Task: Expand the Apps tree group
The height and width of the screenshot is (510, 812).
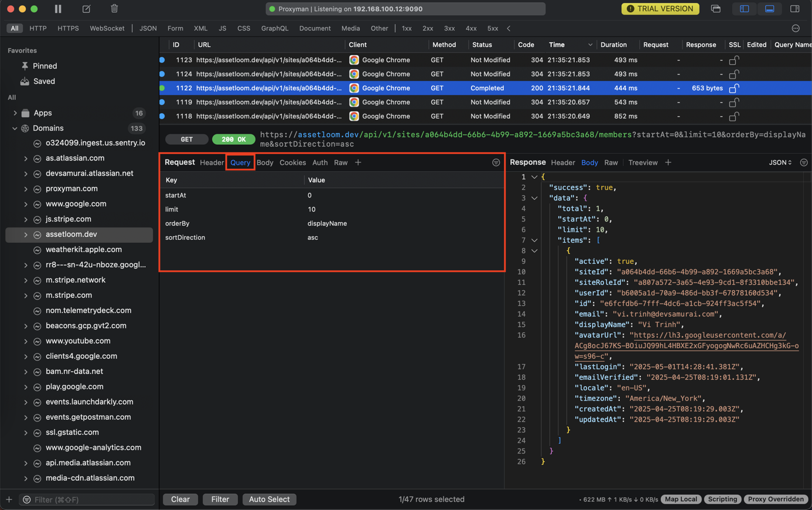Action: point(15,113)
